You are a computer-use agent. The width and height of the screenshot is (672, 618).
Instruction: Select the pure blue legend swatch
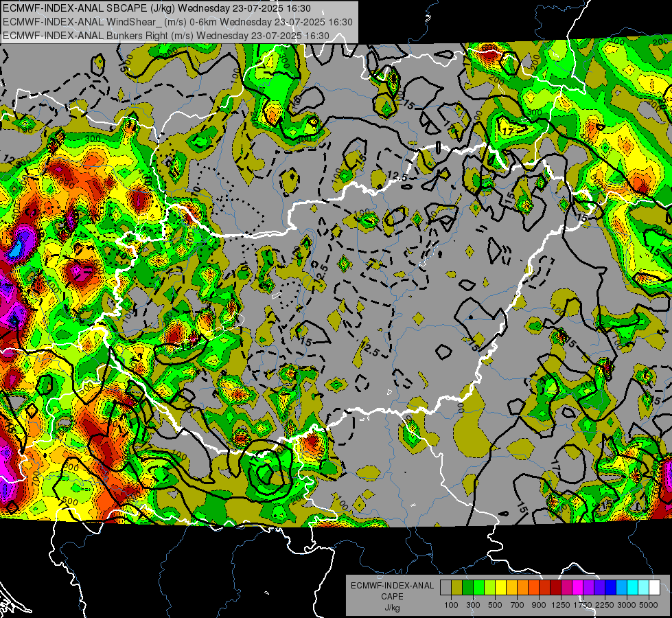click(611, 587)
